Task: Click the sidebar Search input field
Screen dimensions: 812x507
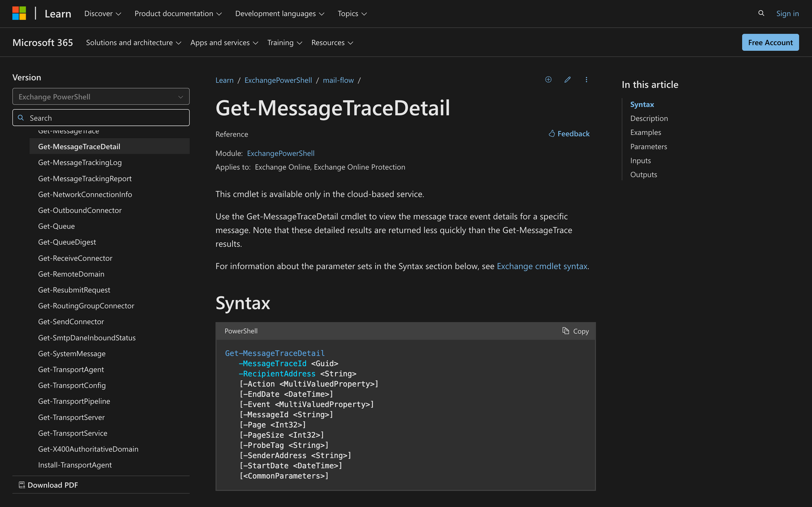Action: [101, 118]
